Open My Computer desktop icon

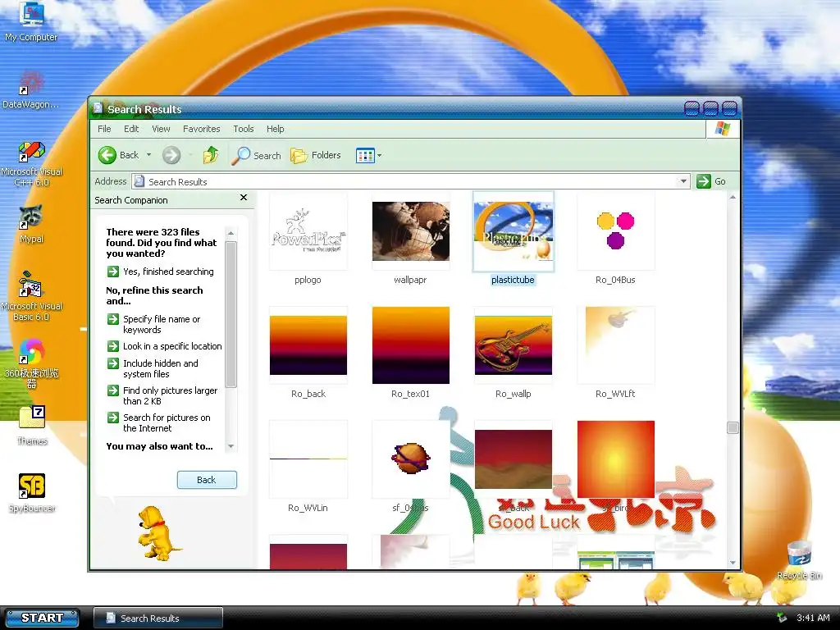[x=31, y=21]
